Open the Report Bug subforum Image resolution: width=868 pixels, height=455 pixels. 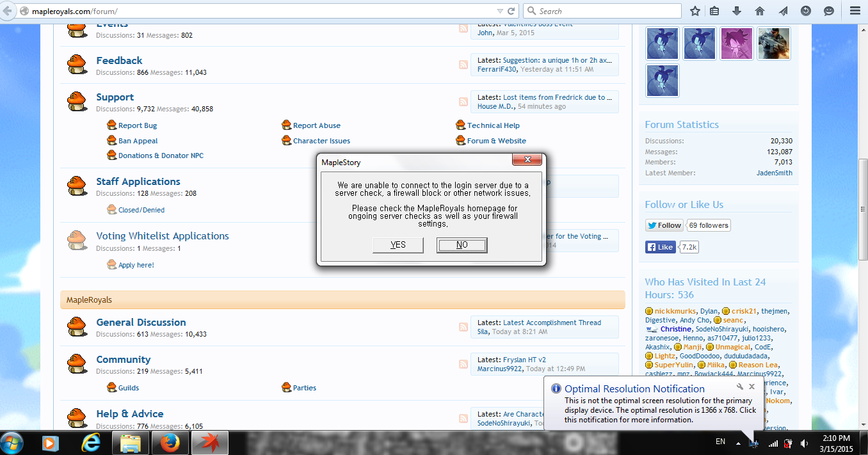(137, 125)
